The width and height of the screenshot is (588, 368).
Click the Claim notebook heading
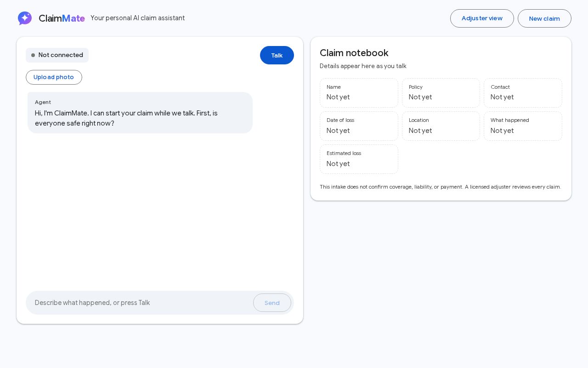[x=354, y=53]
